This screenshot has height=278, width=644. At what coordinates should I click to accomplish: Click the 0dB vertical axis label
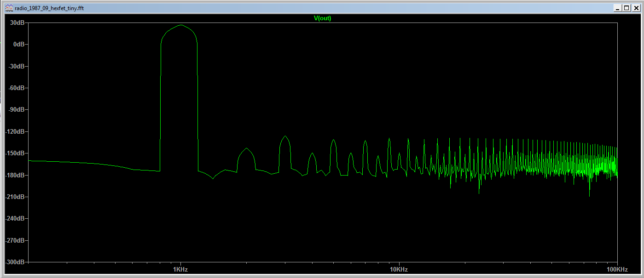pyautogui.click(x=18, y=44)
